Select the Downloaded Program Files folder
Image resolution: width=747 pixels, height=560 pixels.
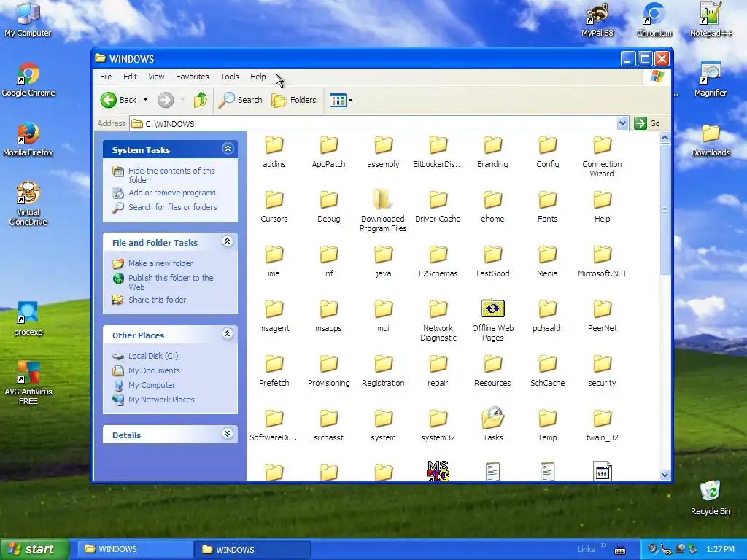[x=383, y=211]
